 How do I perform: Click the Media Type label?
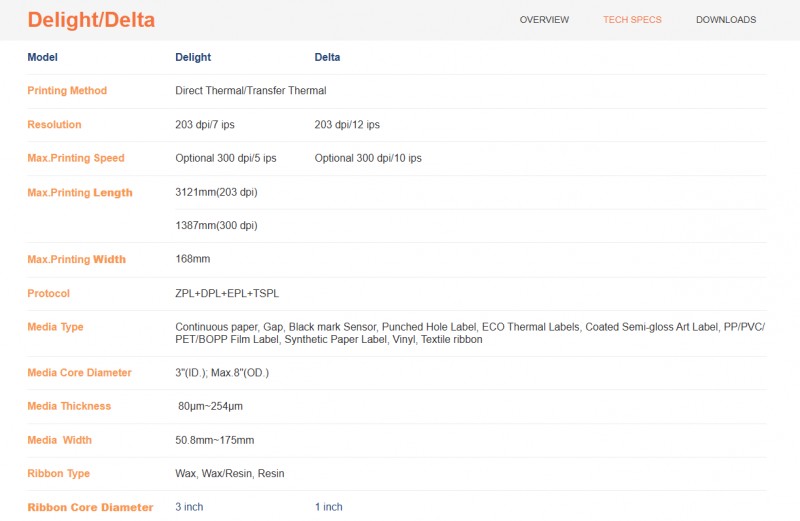55,327
